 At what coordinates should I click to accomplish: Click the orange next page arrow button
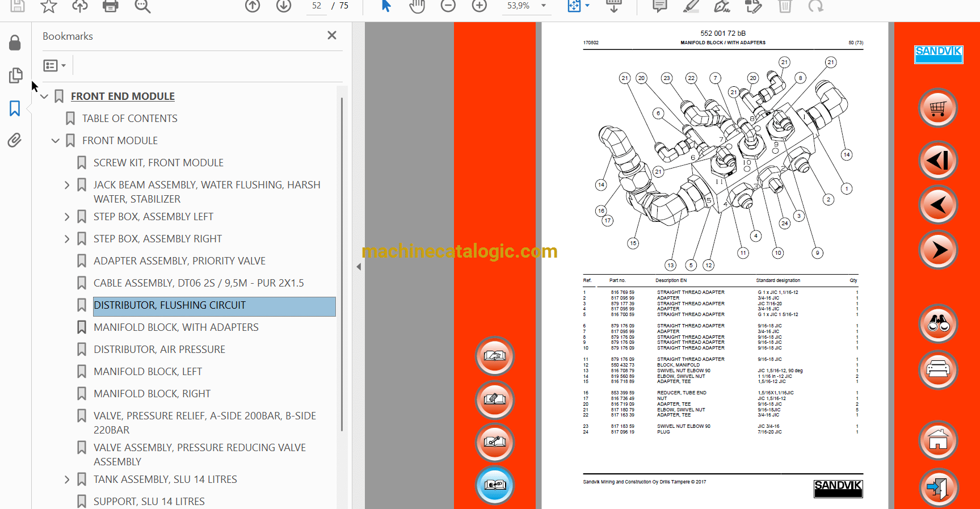pos(938,250)
